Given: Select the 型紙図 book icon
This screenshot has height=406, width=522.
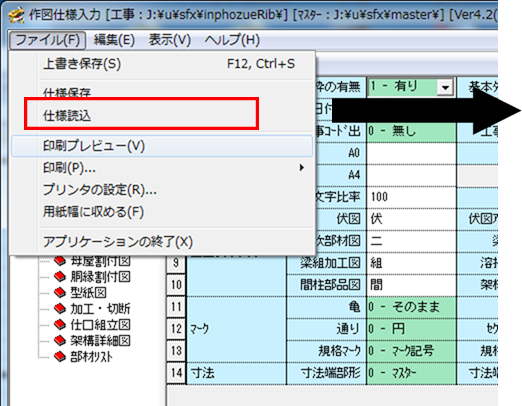Looking at the screenshot, I should coord(60,292).
